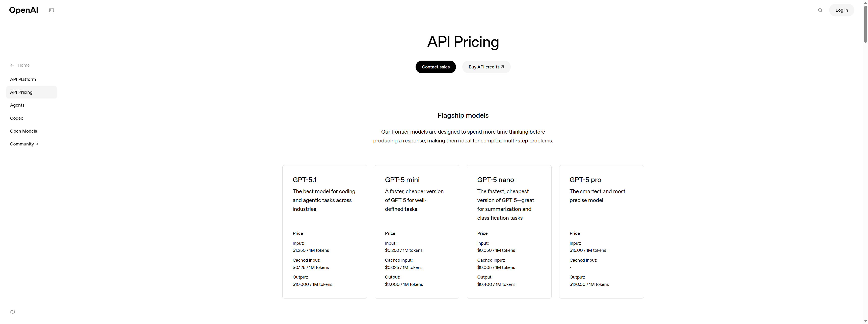Click the Buy API credits button
The image size is (868, 324).
tap(486, 67)
